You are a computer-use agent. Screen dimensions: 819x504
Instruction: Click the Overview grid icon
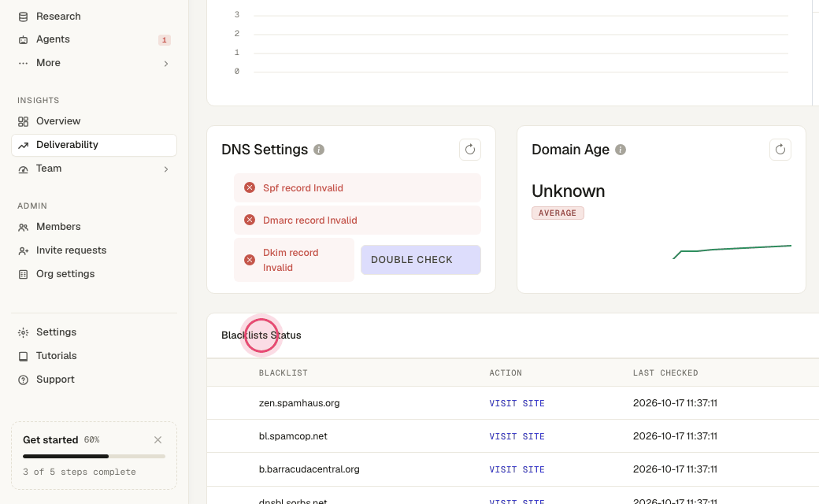click(x=23, y=122)
